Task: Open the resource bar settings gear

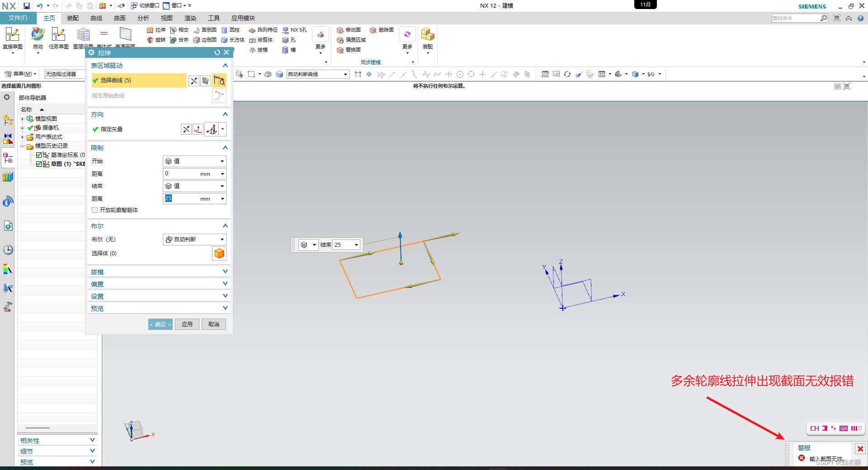Action: pyautogui.click(x=7, y=97)
